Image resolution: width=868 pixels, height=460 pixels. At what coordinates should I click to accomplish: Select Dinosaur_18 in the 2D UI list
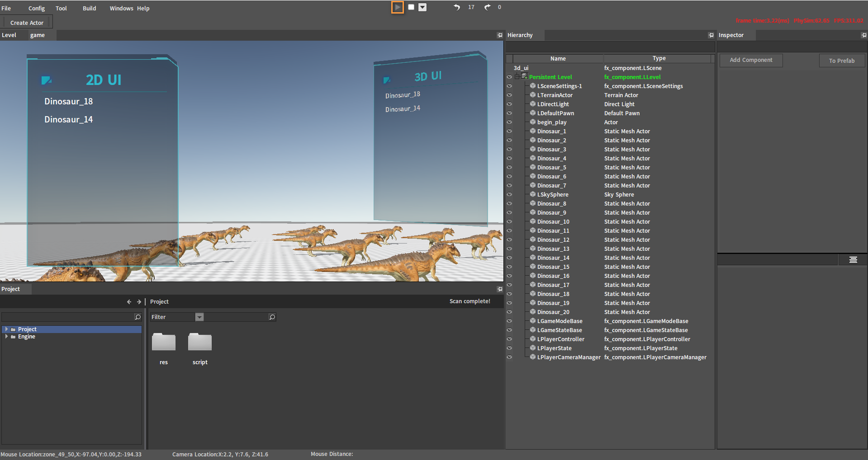[69, 102]
